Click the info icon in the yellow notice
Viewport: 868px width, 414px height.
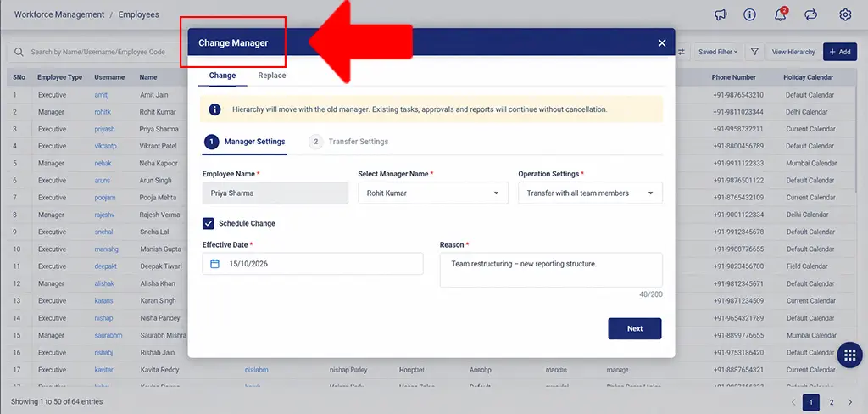[x=214, y=109]
